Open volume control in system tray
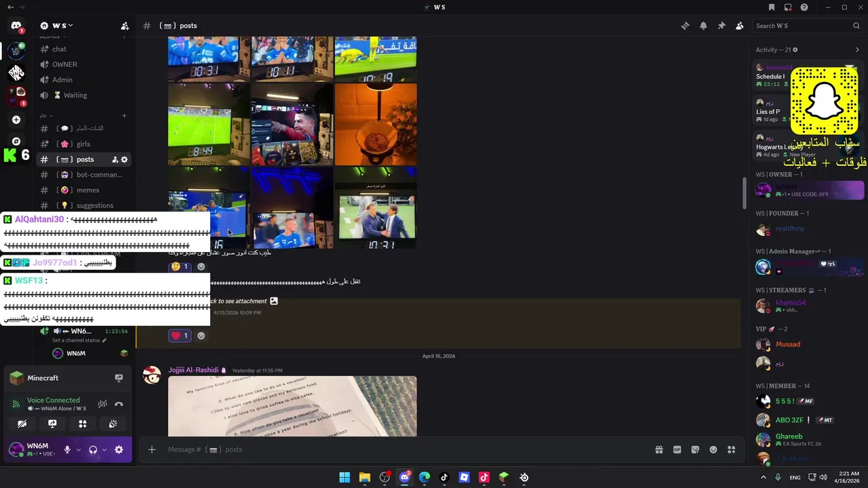The image size is (868, 488). coord(823,477)
